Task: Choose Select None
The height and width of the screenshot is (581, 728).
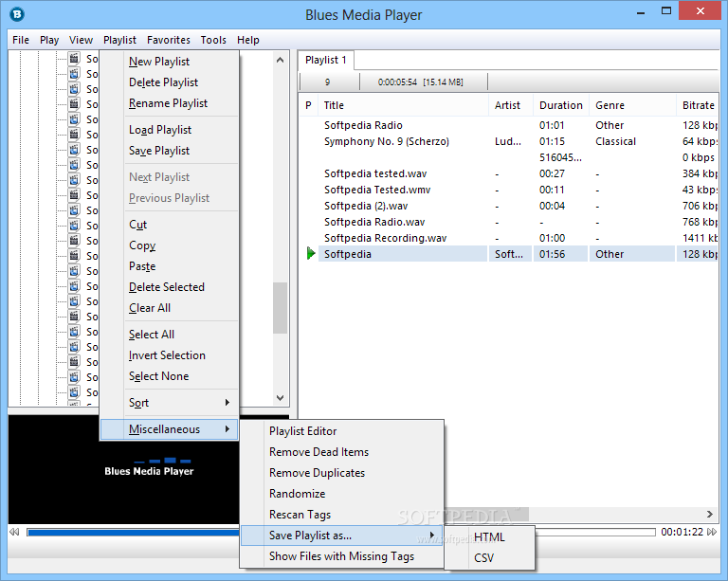Action: pyautogui.click(x=170, y=376)
